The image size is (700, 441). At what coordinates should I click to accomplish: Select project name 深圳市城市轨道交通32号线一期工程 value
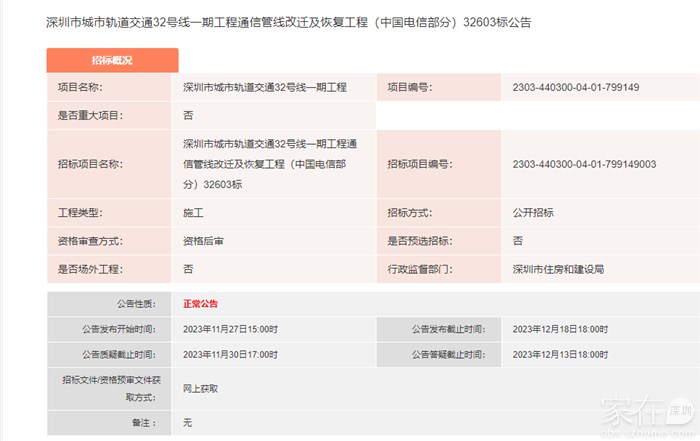click(x=265, y=88)
